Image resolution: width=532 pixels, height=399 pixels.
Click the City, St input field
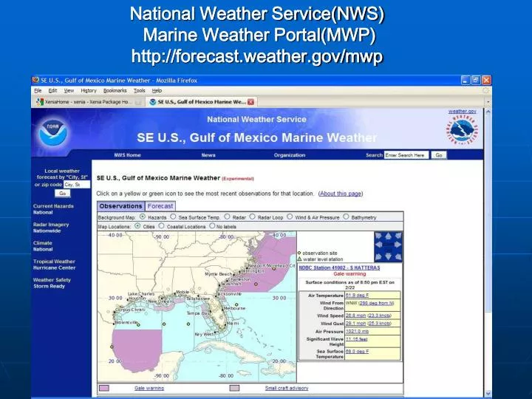tap(77, 185)
